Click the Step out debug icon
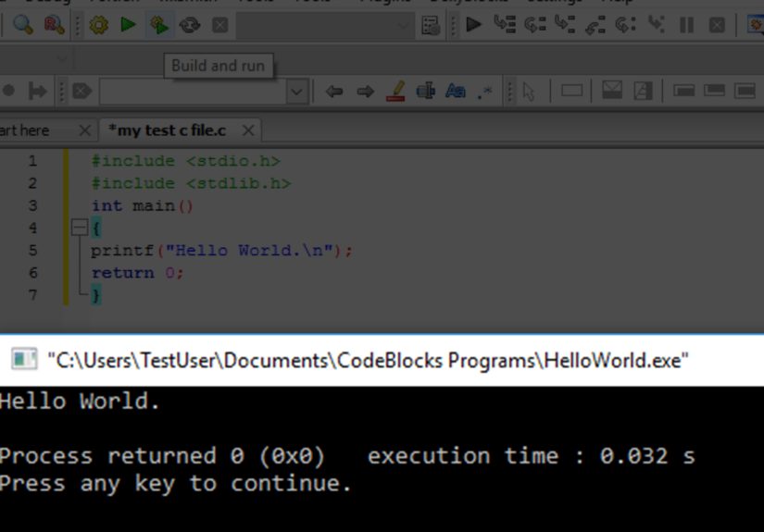 click(x=595, y=25)
